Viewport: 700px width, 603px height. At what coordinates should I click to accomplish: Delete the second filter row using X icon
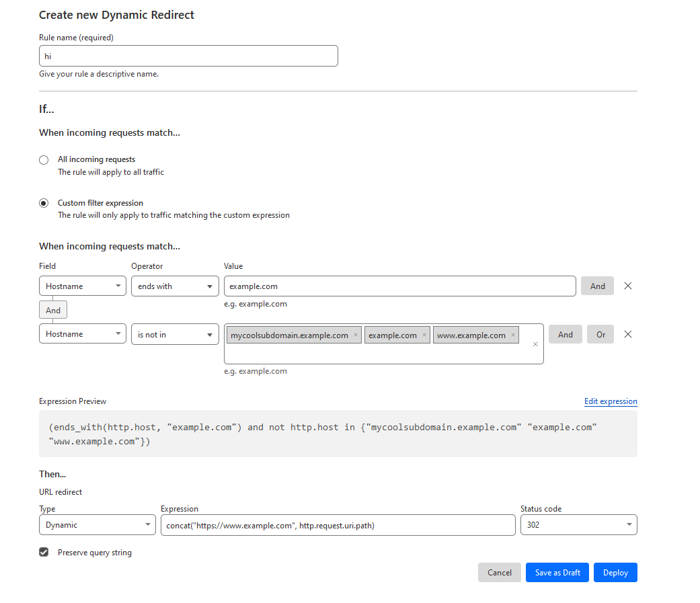tap(628, 334)
